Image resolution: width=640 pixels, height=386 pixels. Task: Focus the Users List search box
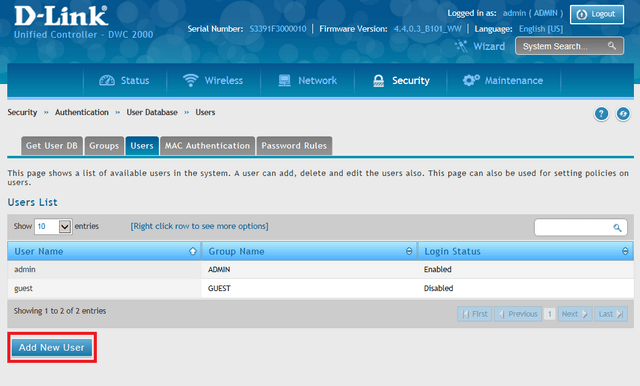coord(580,228)
